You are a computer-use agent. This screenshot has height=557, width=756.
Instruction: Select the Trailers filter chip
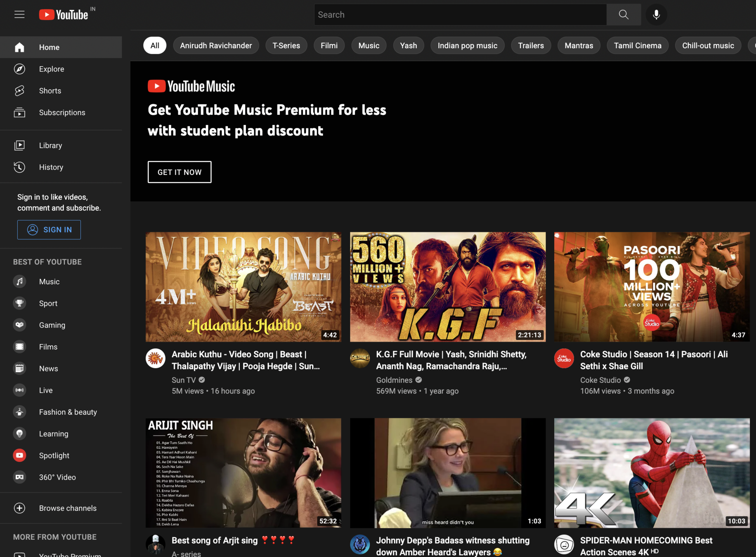click(x=531, y=45)
